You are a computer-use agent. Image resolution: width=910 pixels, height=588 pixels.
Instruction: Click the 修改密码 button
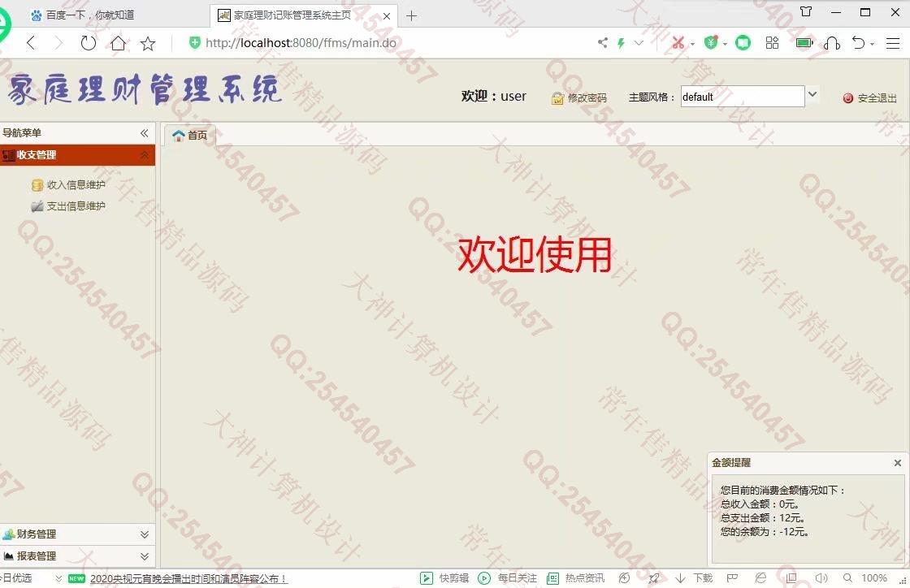pyautogui.click(x=578, y=98)
